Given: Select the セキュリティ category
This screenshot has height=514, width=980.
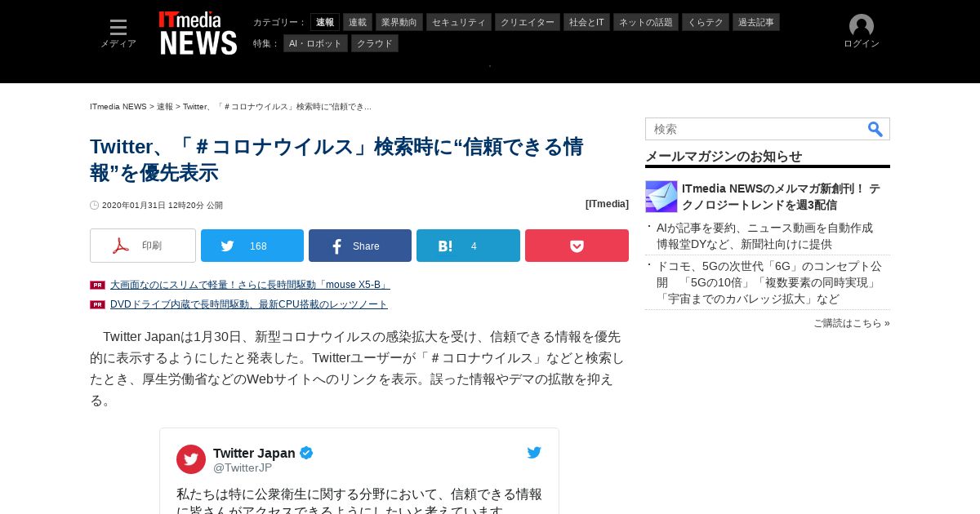Looking at the screenshot, I should tap(459, 22).
